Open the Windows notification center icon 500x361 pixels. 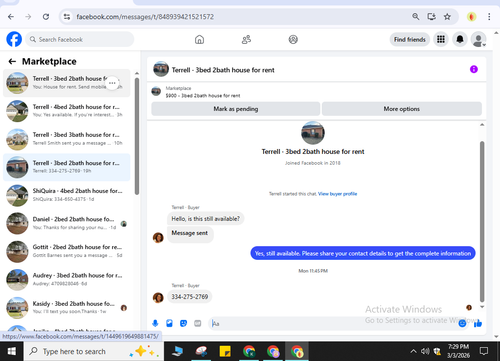pos(484,351)
